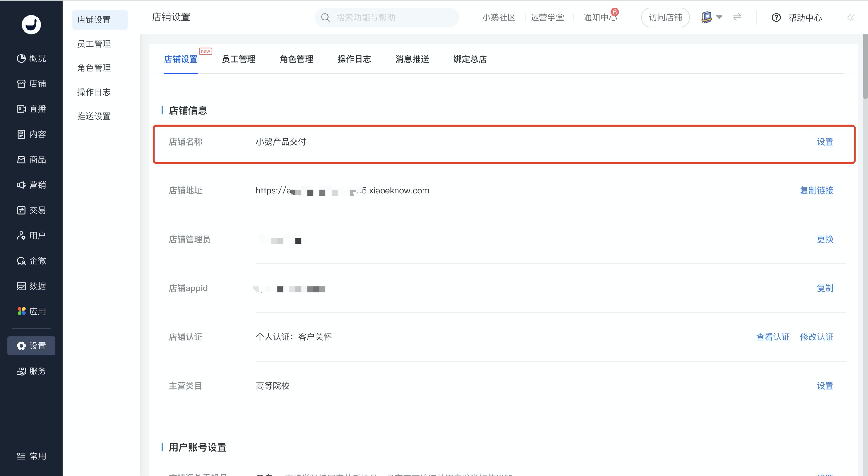868x476 pixels.
Task: Click the search 功能与帮助 field
Action: [387, 17]
